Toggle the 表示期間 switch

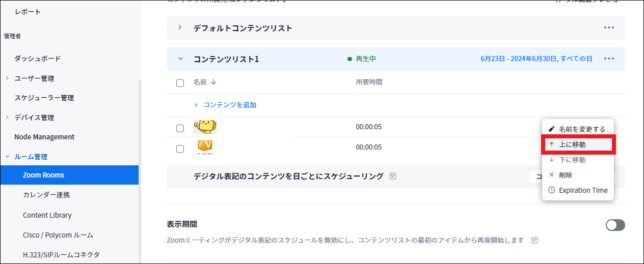(x=615, y=225)
